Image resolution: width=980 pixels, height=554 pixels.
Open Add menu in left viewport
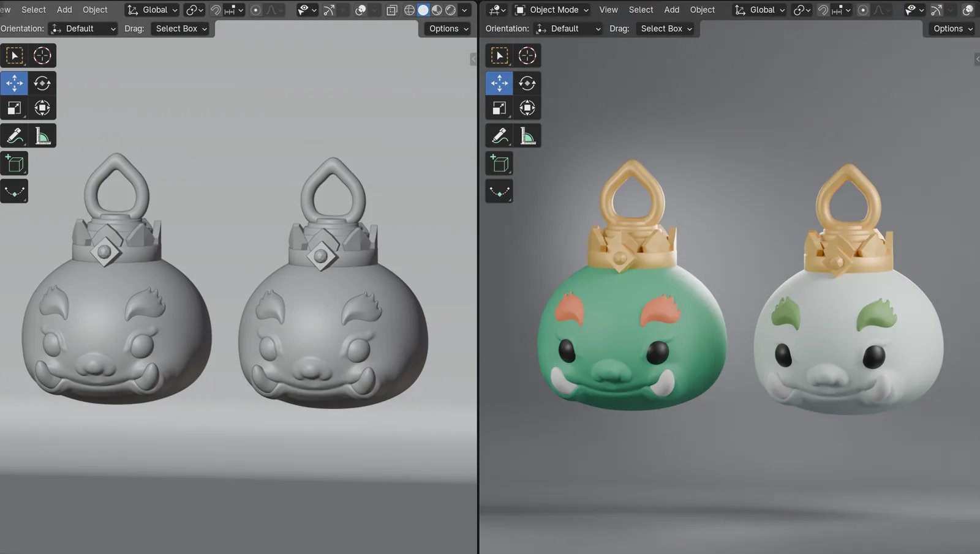[64, 10]
